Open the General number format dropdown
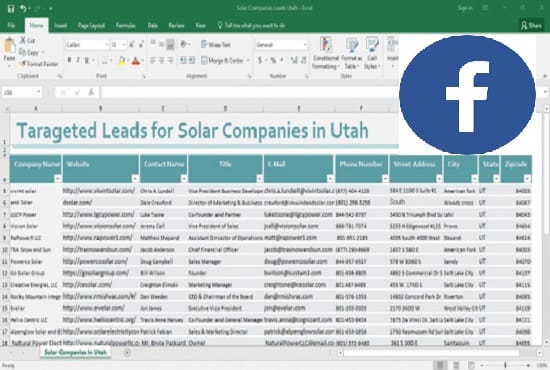550x370 pixels. pos(305,45)
